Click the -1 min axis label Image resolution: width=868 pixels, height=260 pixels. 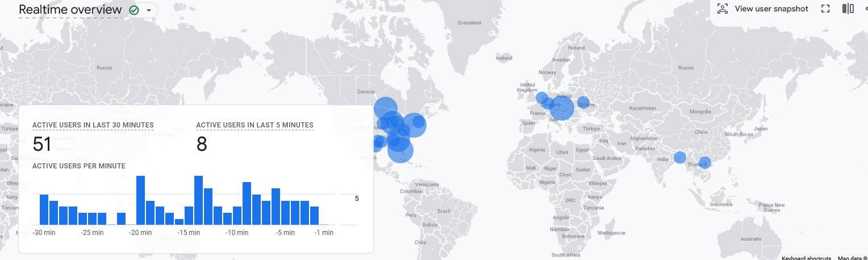point(324,233)
